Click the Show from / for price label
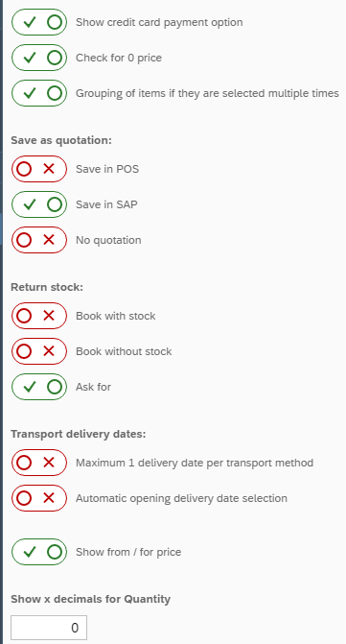The width and height of the screenshot is (346, 644). point(128,552)
